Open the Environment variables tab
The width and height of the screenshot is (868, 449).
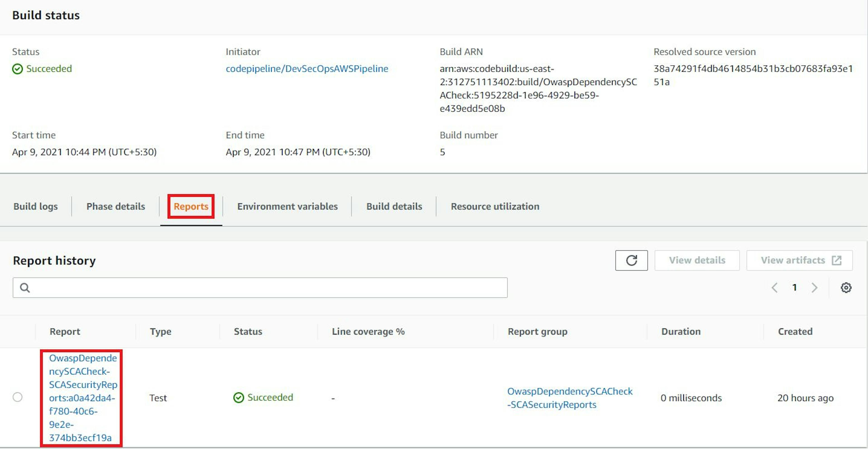click(x=288, y=206)
